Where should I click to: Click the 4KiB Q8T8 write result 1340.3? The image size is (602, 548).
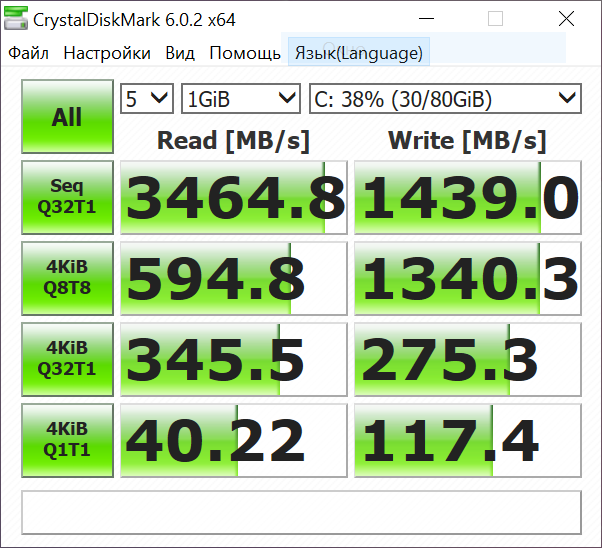(468, 278)
